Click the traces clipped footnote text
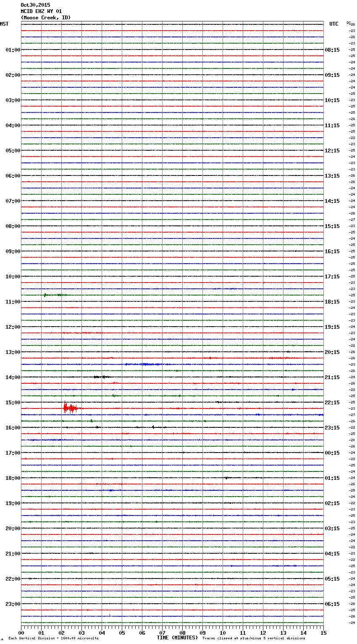Image resolution: width=357 pixels, height=644 pixels. 254,639
